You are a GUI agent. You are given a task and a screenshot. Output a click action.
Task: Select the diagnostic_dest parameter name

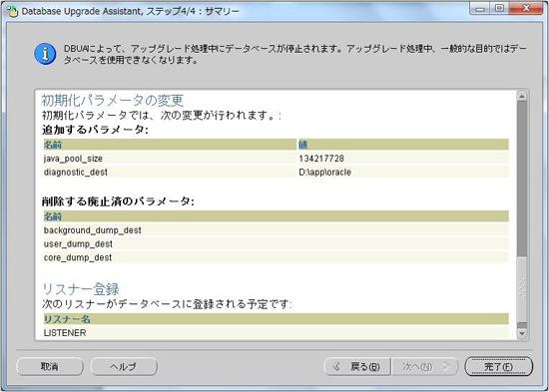click(76, 173)
